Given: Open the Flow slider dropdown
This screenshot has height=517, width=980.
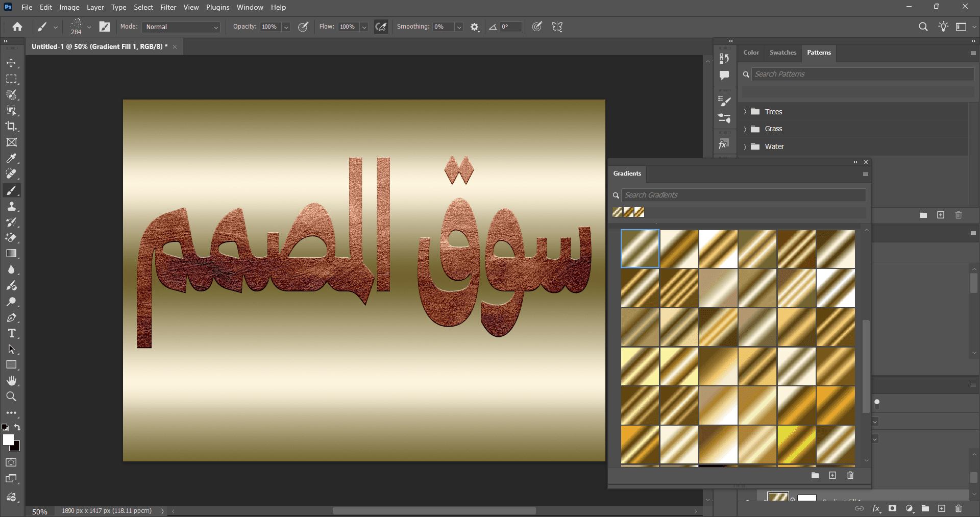Looking at the screenshot, I should [x=364, y=27].
